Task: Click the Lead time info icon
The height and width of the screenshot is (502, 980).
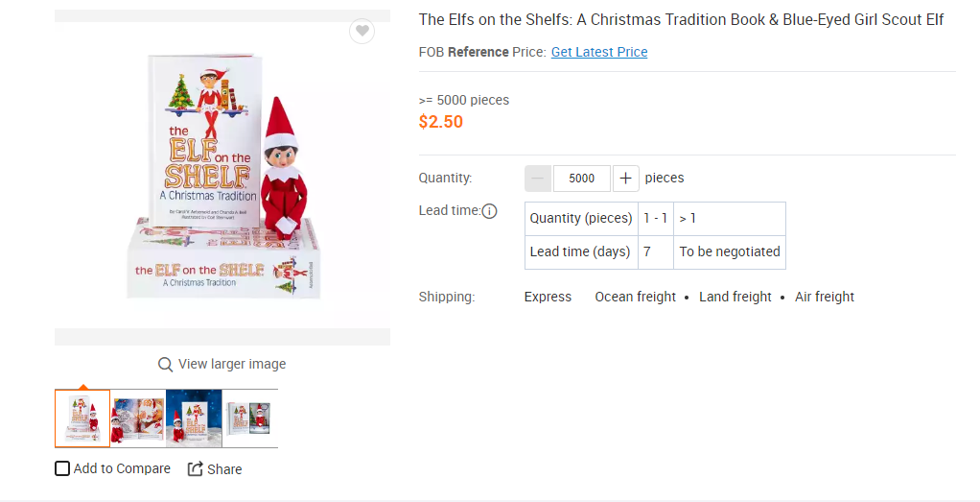Action: tap(490, 211)
